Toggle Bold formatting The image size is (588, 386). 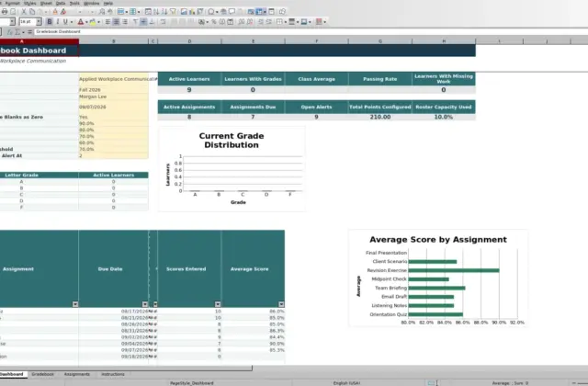tap(49, 22)
